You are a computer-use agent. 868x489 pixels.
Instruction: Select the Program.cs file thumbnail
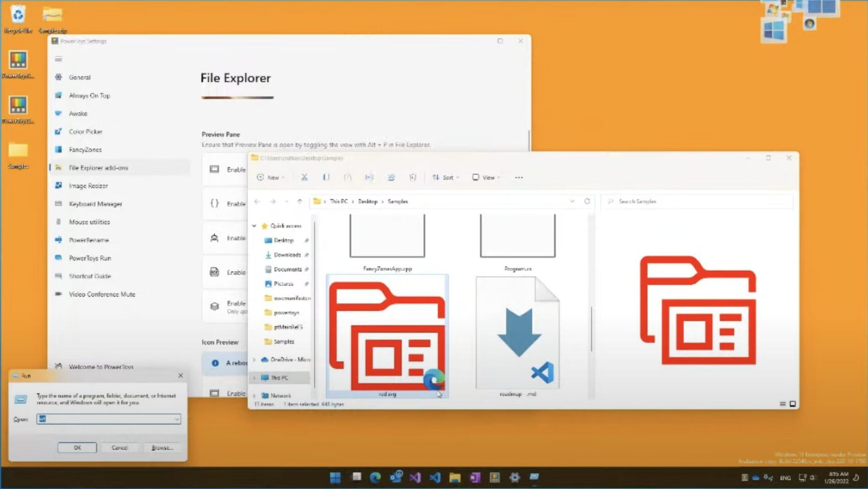pyautogui.click(x=518, y=243)
